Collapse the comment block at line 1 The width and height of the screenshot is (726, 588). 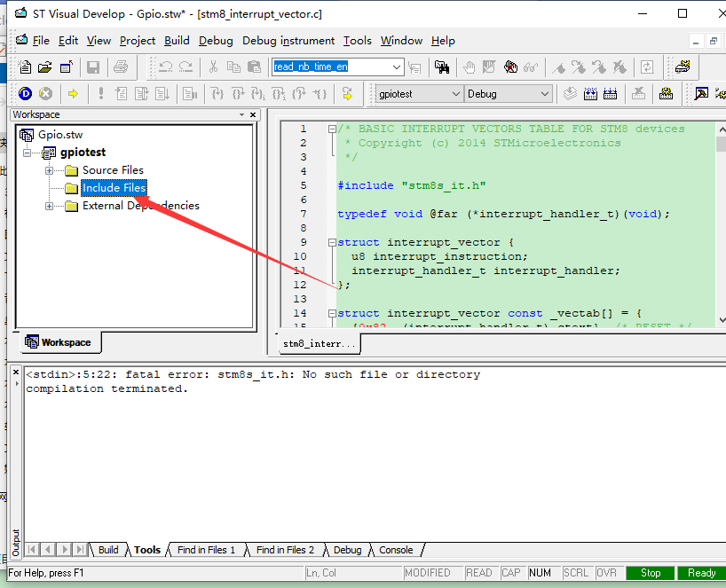click(x=332, y=129)
